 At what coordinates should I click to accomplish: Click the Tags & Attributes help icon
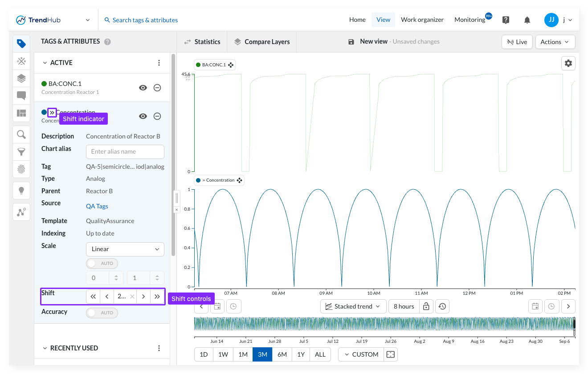tap(107, 42)
